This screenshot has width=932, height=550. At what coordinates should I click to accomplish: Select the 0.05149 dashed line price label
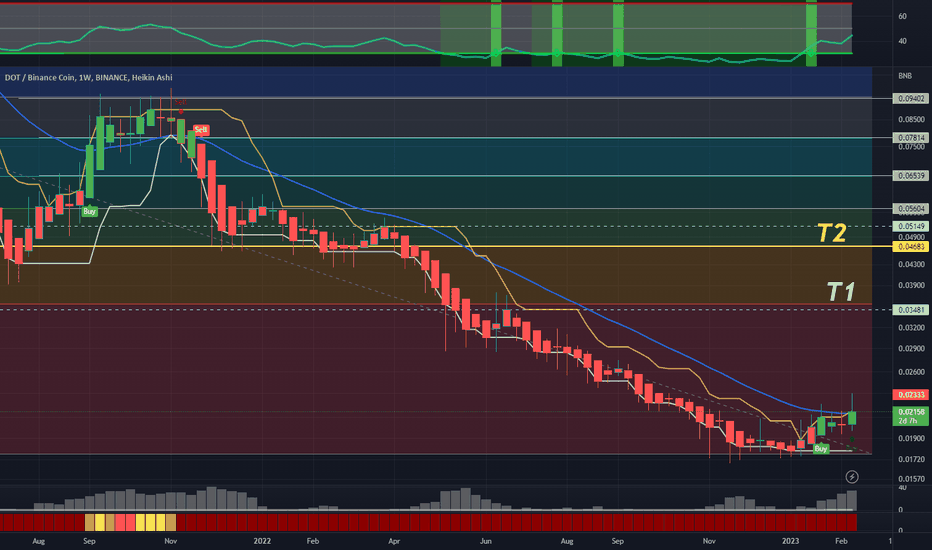tap(911, 227)
